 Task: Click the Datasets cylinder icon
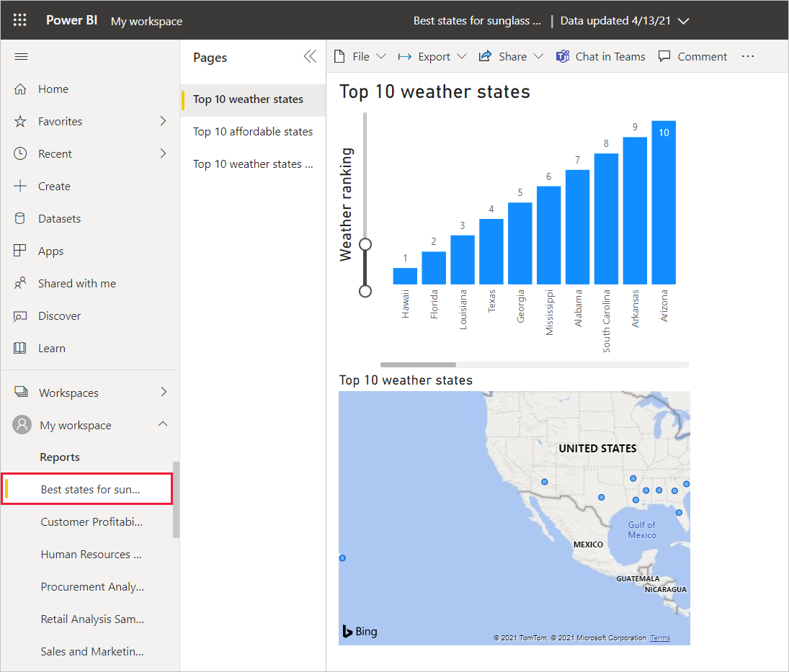[x=20, y=218]
